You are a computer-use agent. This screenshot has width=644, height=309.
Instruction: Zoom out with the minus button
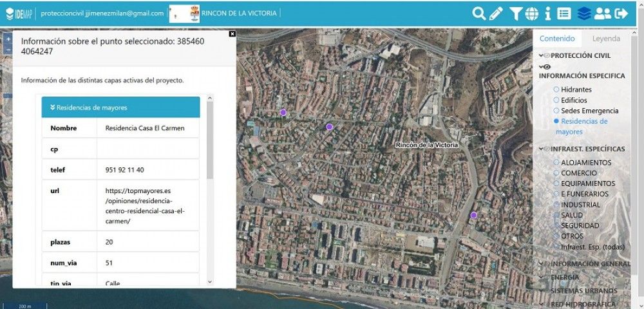[8, 49]
